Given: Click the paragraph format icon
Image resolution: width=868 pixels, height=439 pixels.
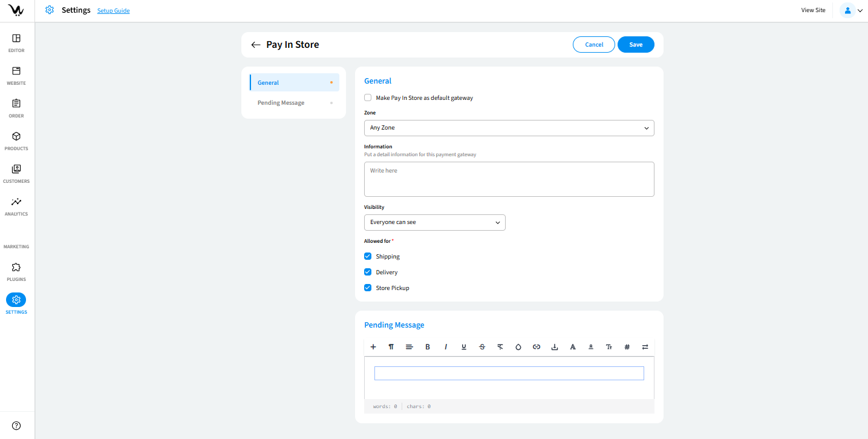Looking at the screenshot, I should click(x=391, y=347).
